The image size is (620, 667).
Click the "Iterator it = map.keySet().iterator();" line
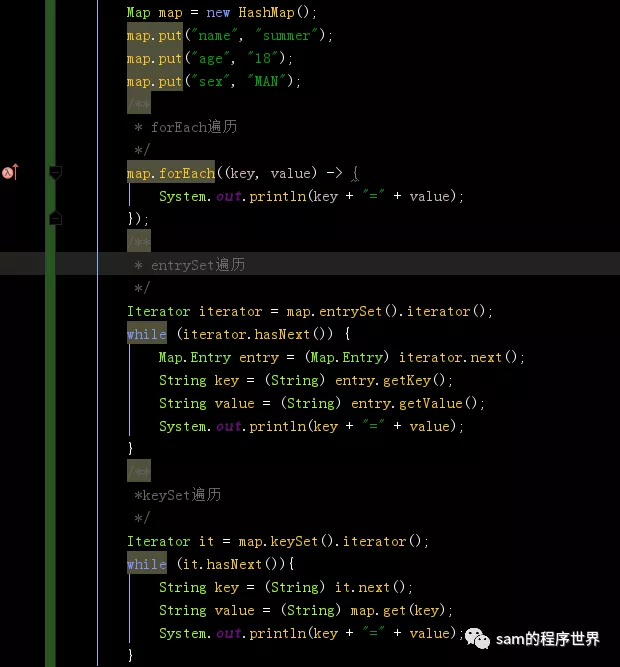[278, 541]
